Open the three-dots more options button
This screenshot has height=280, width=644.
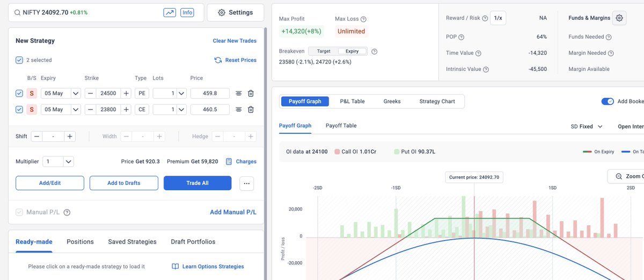(247, 183)
